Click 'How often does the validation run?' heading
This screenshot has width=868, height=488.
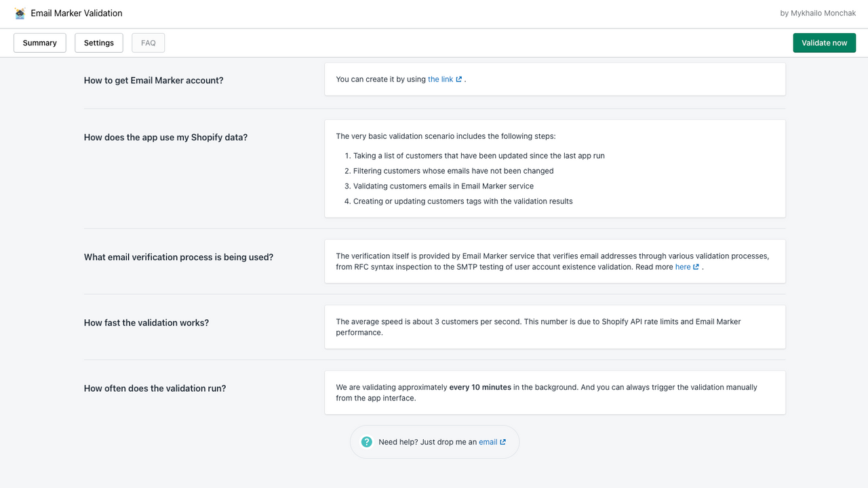click(x=155, y=388)
